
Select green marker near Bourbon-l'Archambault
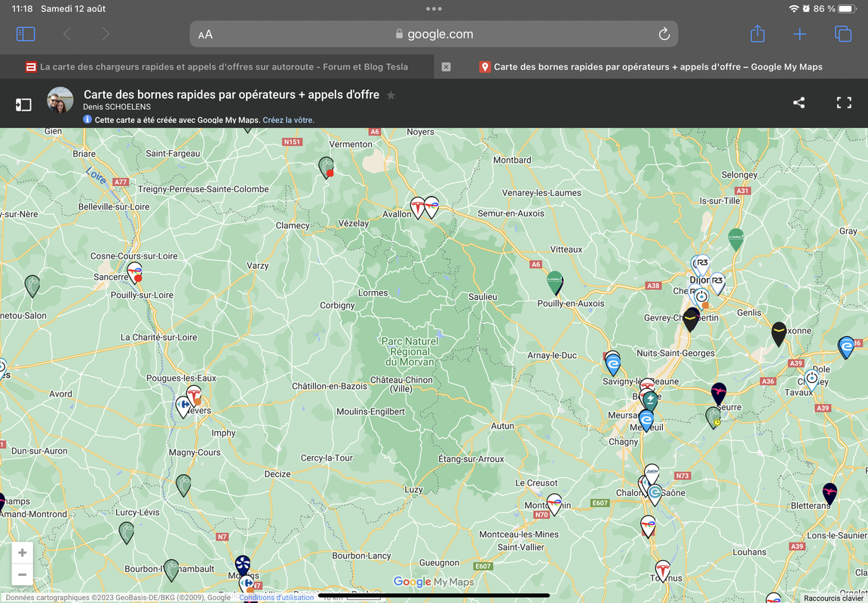172,571
